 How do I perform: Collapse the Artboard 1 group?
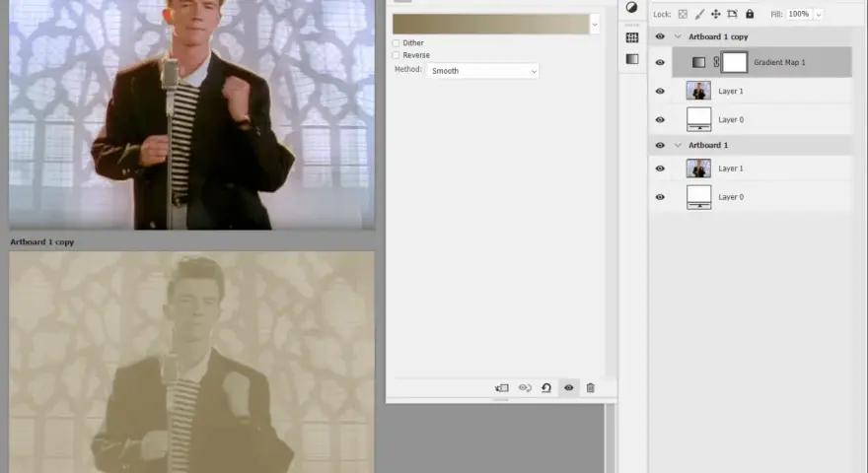click(678, 146)
